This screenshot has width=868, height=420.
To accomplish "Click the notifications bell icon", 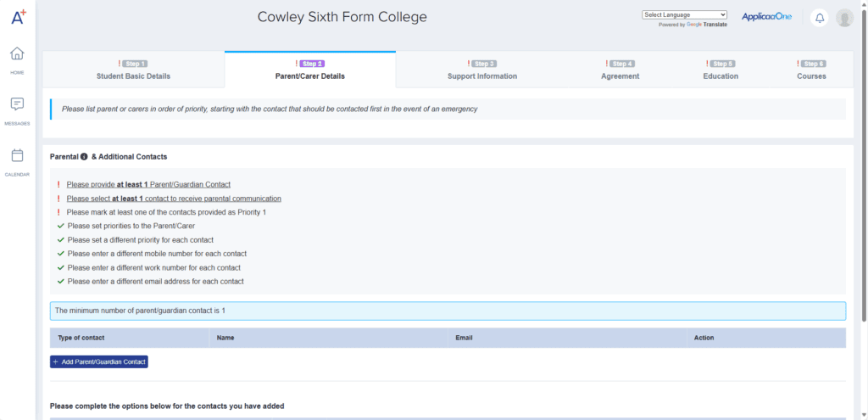I will [819, 18].
